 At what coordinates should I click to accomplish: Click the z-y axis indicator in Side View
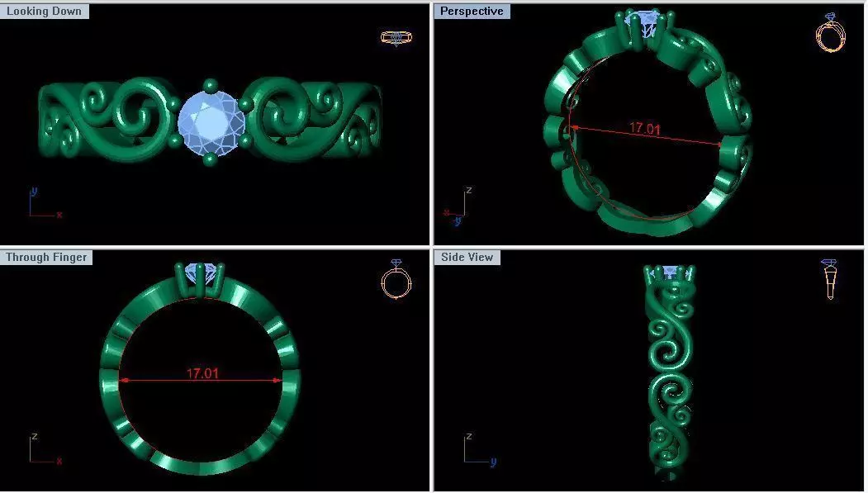coord(479,448)
